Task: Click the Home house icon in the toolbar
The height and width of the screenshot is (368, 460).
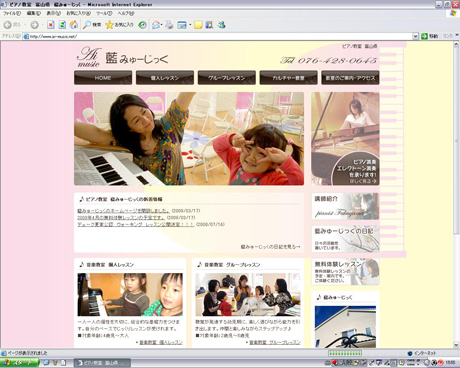Action: (x=74, y=25)
